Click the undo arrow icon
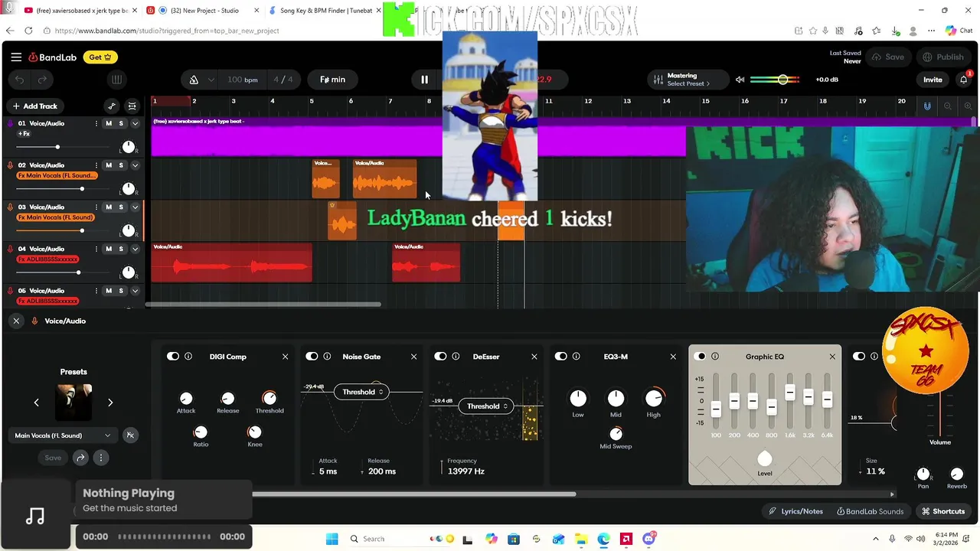The height and width of the screenshot is (551, 980). pyautogui.click(x=20, y=80)
